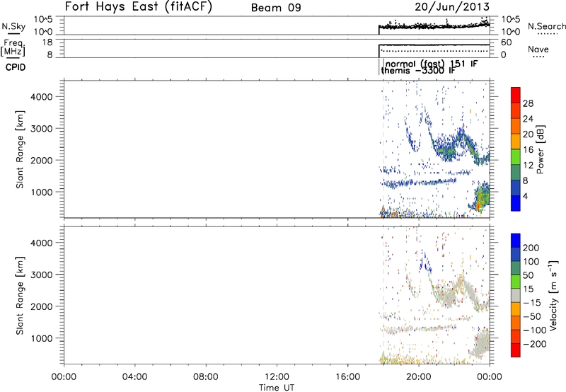Click the 'Fort Hays East (fitACF)' title

coord(139,6)
